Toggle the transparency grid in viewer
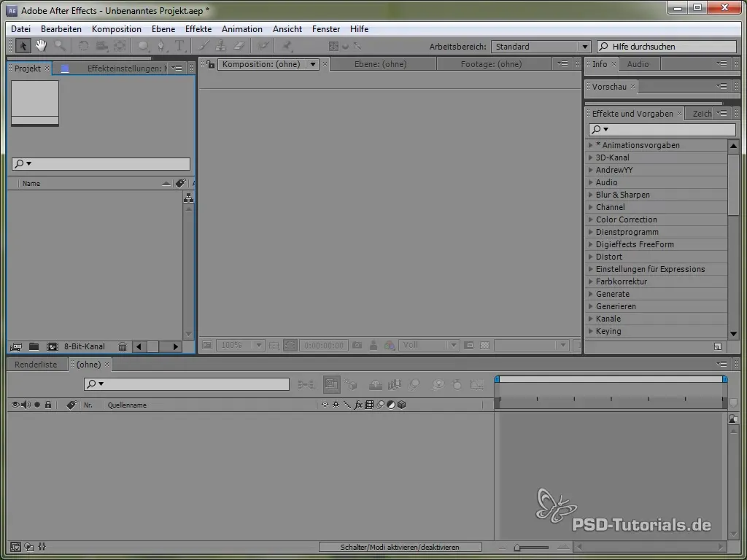747x560 pixels. pyautogui.click(x=484, y=345)
